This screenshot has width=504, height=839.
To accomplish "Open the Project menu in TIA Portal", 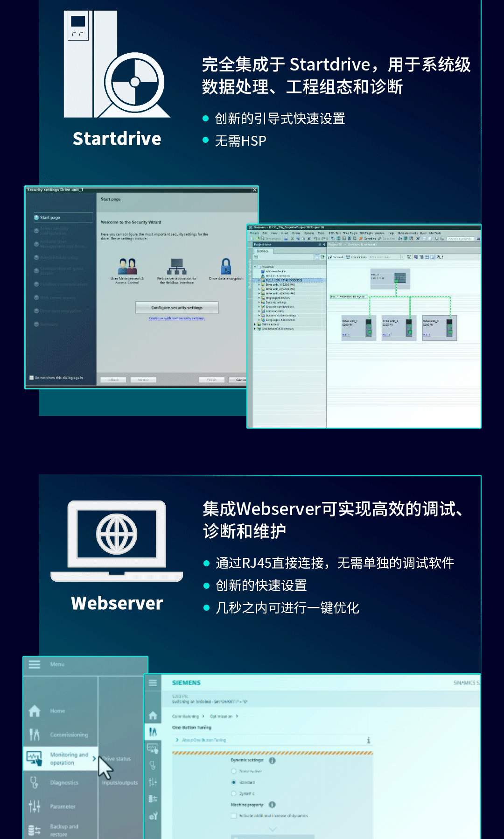I will (254, 233).
